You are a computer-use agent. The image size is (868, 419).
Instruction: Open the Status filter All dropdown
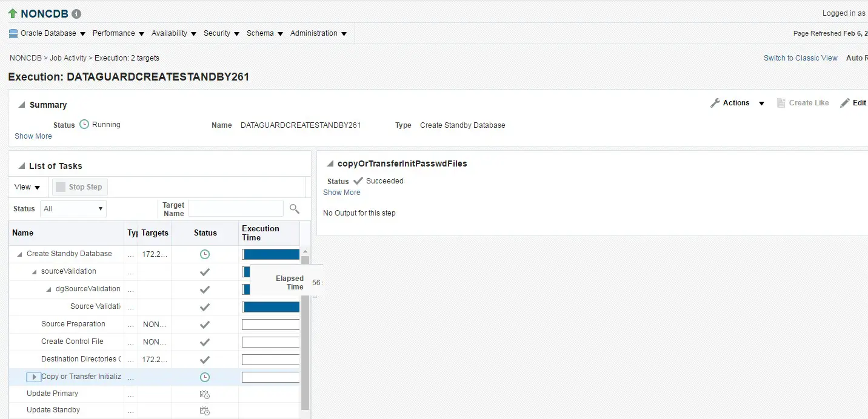click(73, 209)
